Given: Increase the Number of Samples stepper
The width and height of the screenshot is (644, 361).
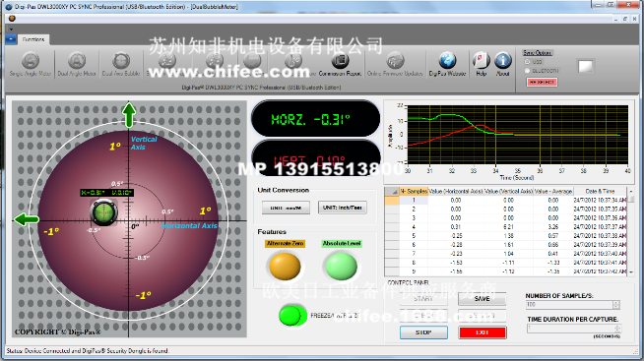Looking at the screenshot, I should (616, 303).
